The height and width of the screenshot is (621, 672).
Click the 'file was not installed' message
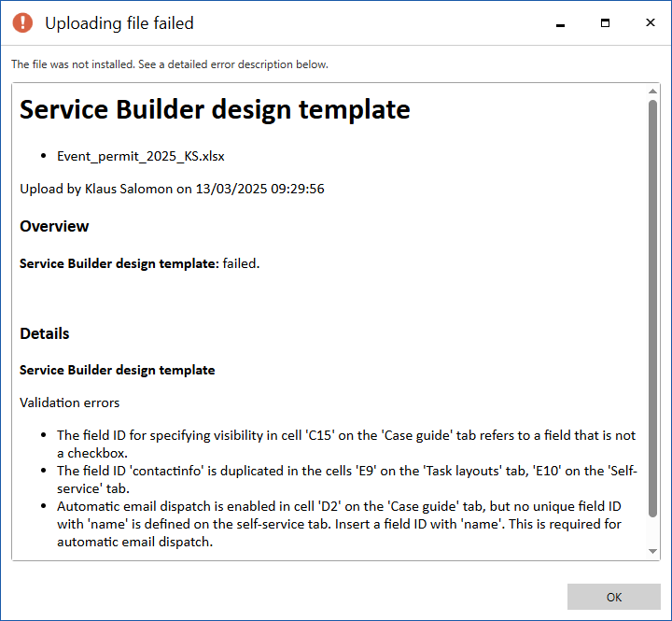tap(169, 64)
